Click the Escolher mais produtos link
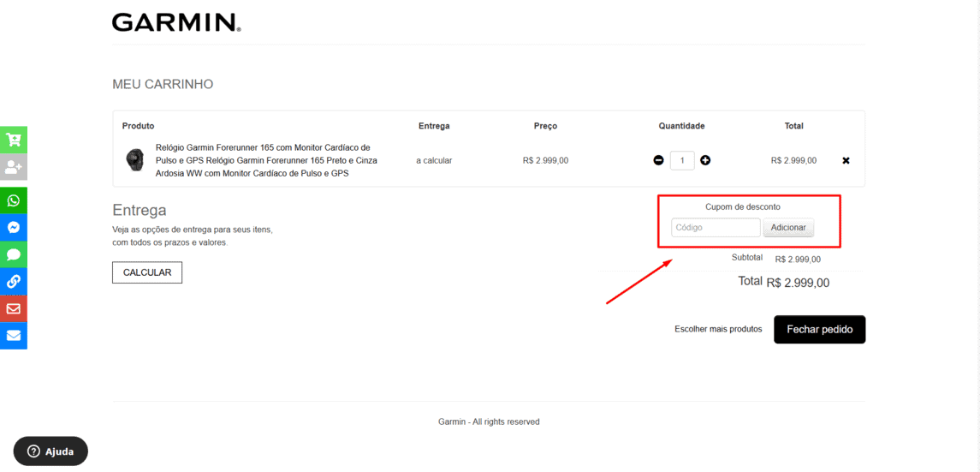 click(718, 329)
